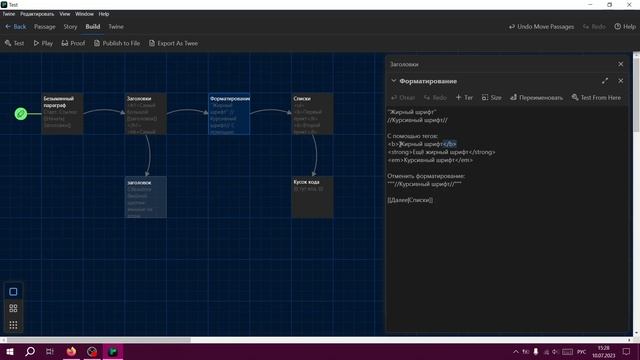The width and height of the screenshot is (640, 360).
Task: Open the Редактировать menu
Action: click(x=37, y=14)
